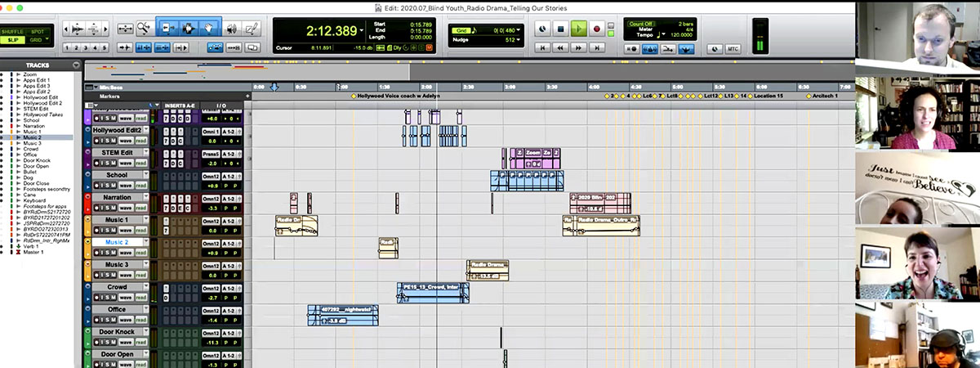Toggle the MTC button
This screenshot has width=980, height=368.
tap(733, 49)
